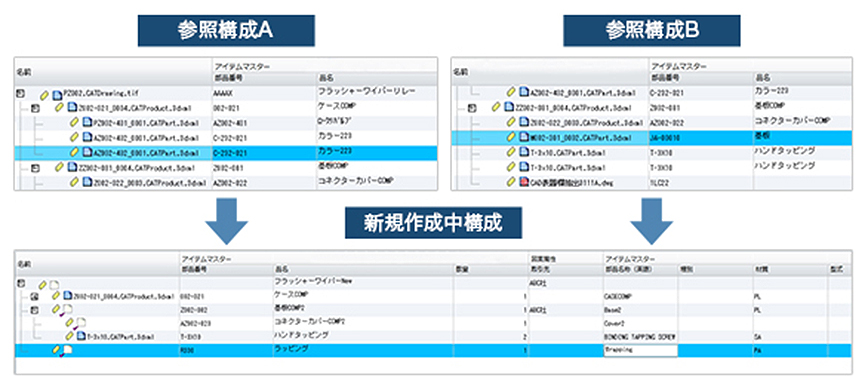Click the pencil icon beside the .dwg file
The width and height of the screenshot is (868, 390).
512,181
